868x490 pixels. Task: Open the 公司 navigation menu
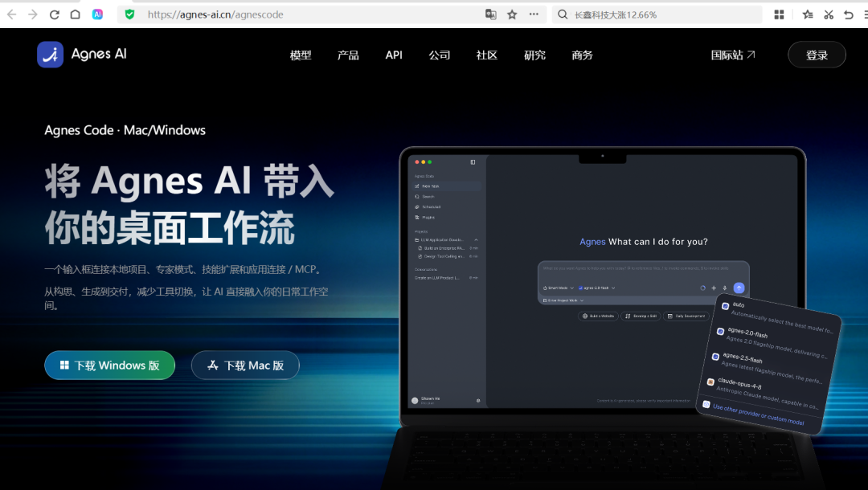click(x=440, y=55)
